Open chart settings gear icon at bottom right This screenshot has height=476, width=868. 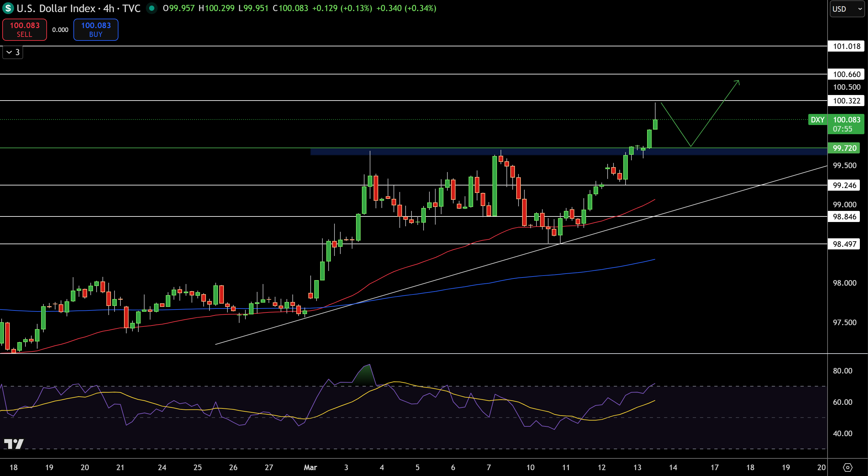pyautogui.click(x=847, y=467)
